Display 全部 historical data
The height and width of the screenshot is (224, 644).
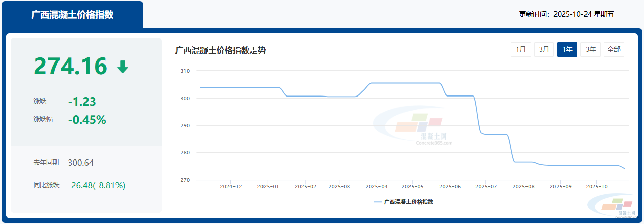pos(613,49)
